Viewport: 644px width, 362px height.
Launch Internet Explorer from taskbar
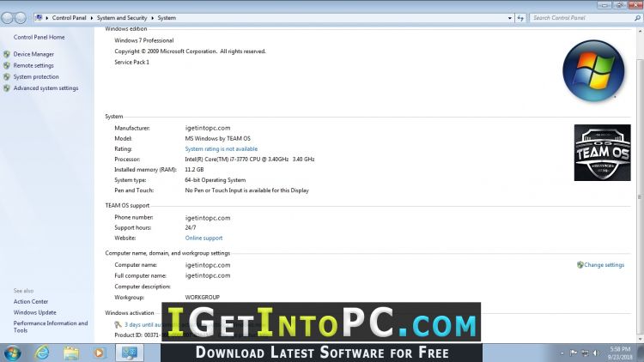click(x=42, y=353)
